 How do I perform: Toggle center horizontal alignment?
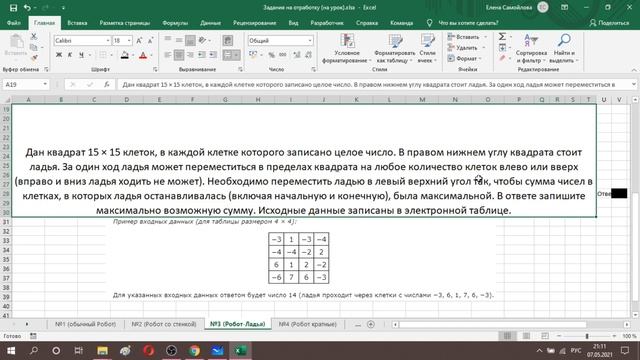click(x=179, y=55)
